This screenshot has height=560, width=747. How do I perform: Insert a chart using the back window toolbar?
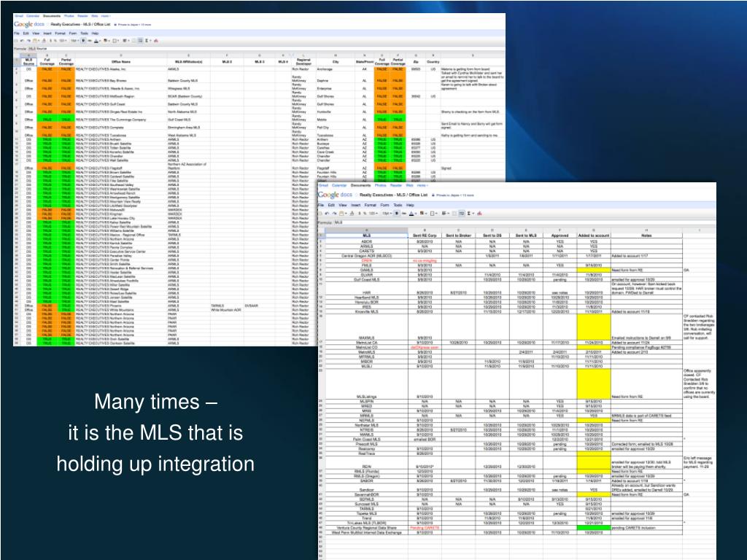156,41
